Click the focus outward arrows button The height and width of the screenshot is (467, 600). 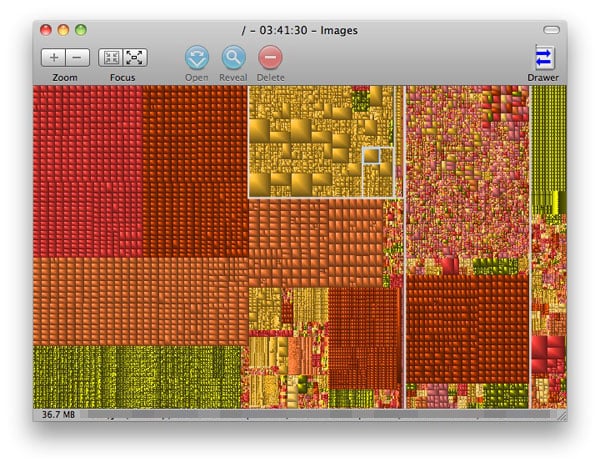[x=135, y=58]
